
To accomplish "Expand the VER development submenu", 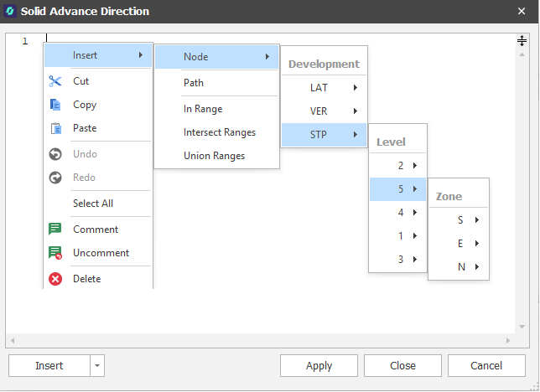I will 324,111.
